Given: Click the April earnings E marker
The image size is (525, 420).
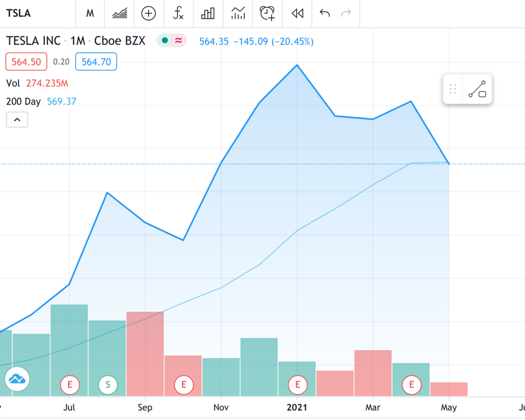Looking at the screenshot, I should (412, 385).
